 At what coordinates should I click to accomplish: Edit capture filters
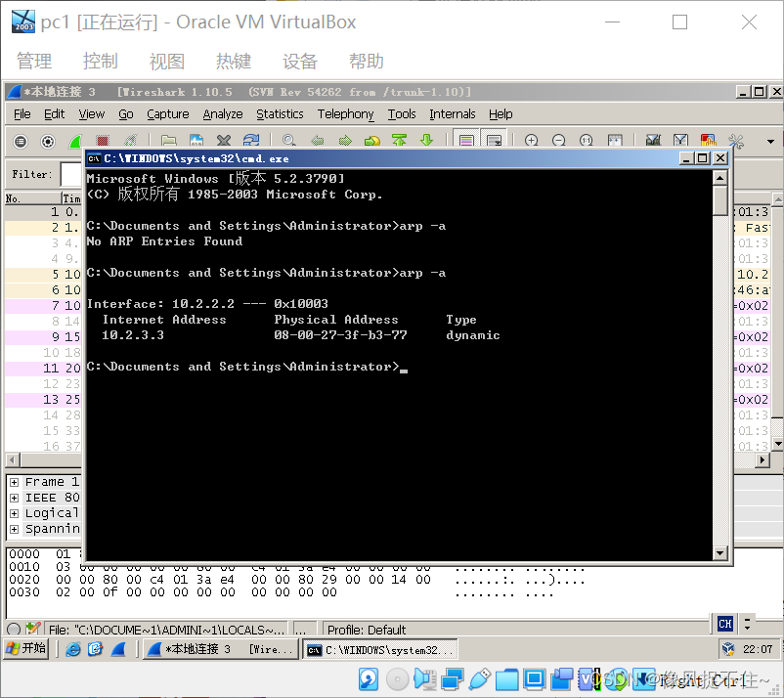click(x=653, y=142)
